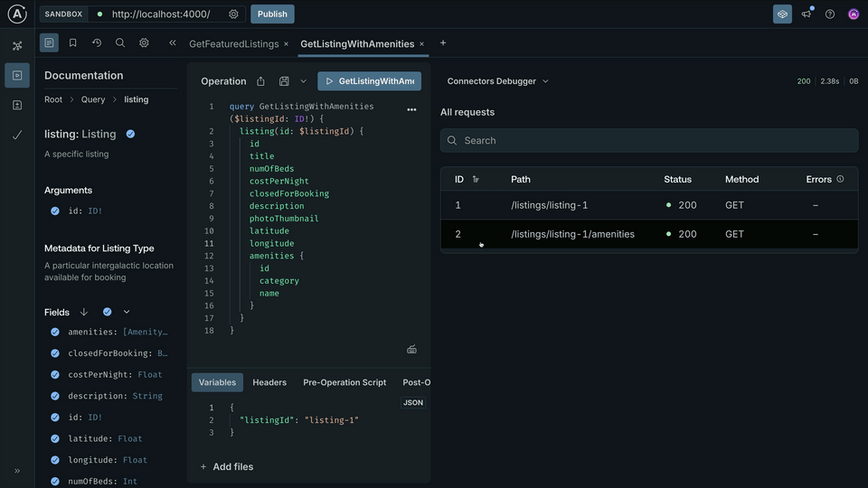Open the operation collections bookmark icon
The image size is (868, 488).
point(72,42)
